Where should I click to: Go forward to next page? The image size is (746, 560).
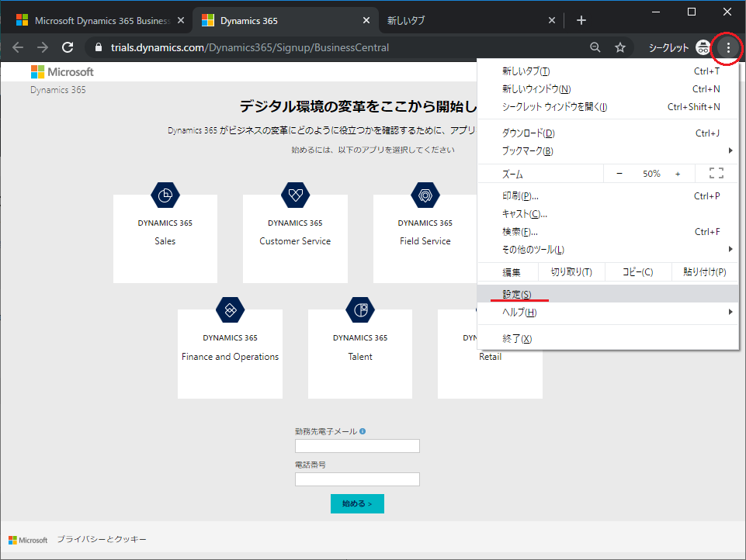pos(43,47)
